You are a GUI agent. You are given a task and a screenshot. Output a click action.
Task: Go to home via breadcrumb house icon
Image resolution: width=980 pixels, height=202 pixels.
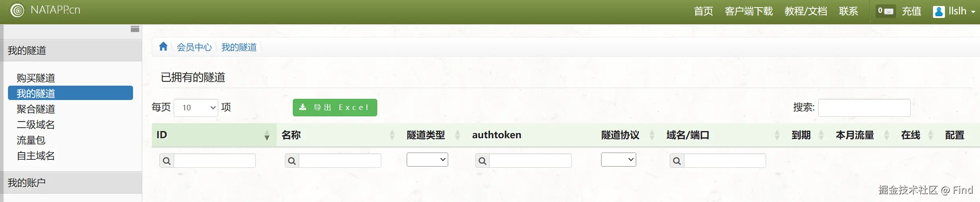tap(163, 47)
